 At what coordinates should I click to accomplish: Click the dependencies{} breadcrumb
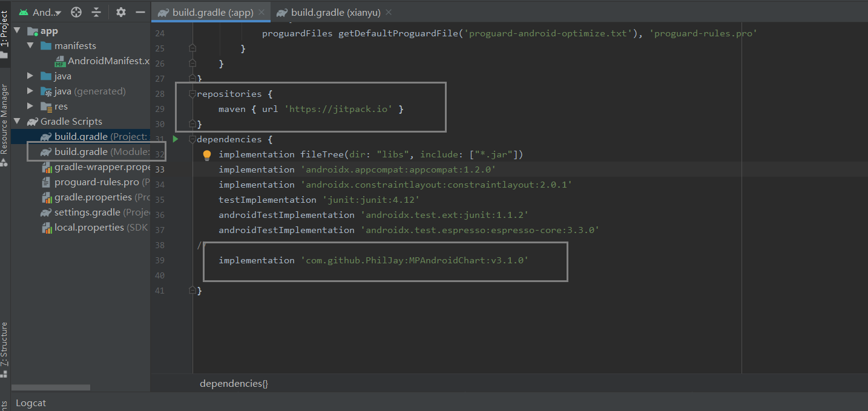[234, 384]
